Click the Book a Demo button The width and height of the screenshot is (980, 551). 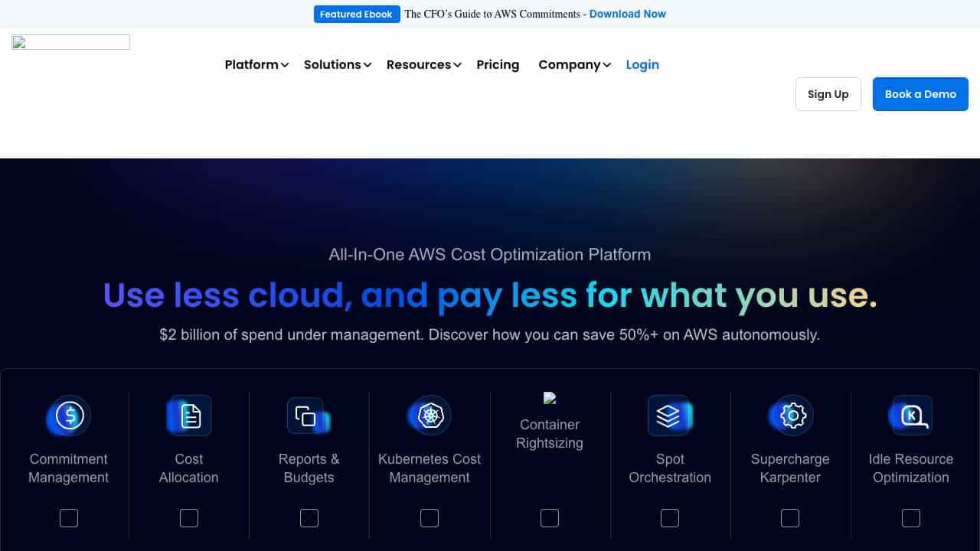pyautogui.click(x=920, y=94)
